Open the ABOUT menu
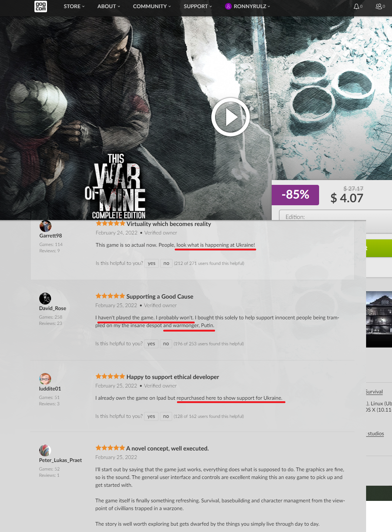The image size is (392, 532). [109, 6]
